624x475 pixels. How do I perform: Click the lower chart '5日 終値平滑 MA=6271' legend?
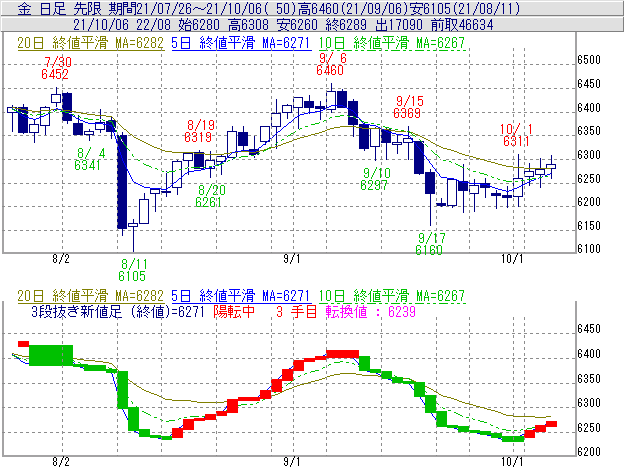pos(240,296)
